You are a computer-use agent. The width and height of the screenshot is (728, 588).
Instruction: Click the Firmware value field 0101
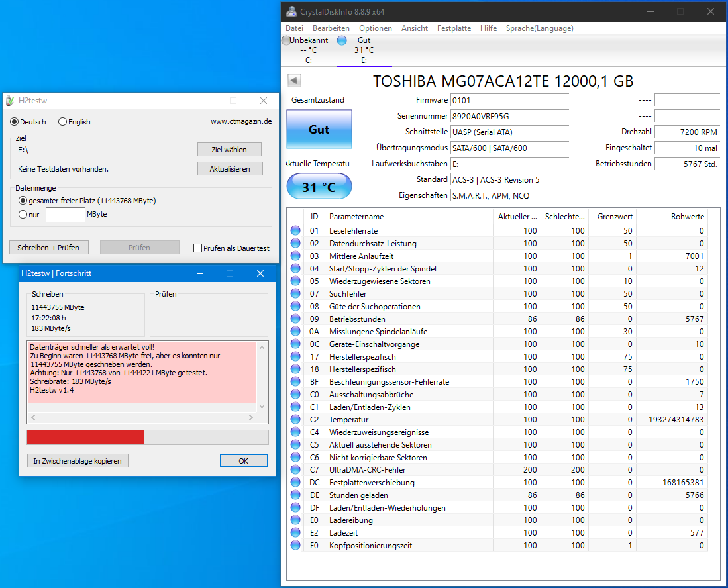510,100
